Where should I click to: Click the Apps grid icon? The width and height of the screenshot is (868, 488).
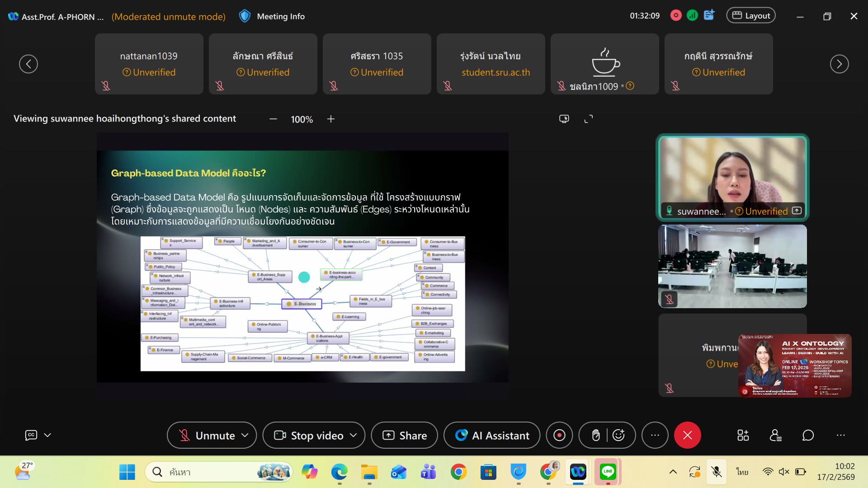point(743,435)
